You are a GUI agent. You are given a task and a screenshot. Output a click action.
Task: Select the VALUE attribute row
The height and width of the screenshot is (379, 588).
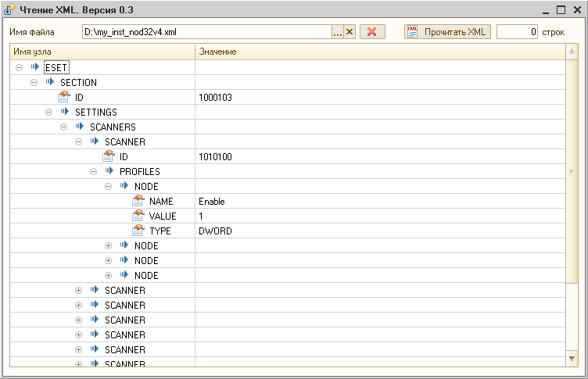(x=288, y=216)
